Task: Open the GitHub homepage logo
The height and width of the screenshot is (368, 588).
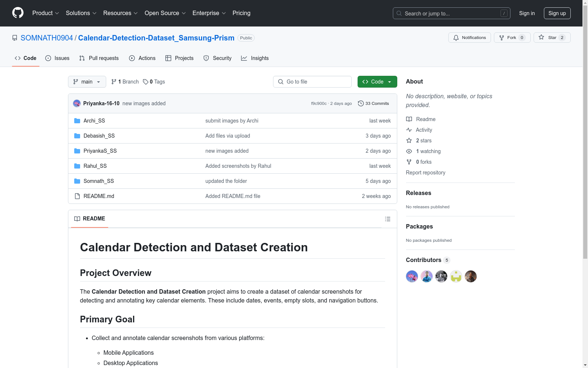Action: point(18,13)
